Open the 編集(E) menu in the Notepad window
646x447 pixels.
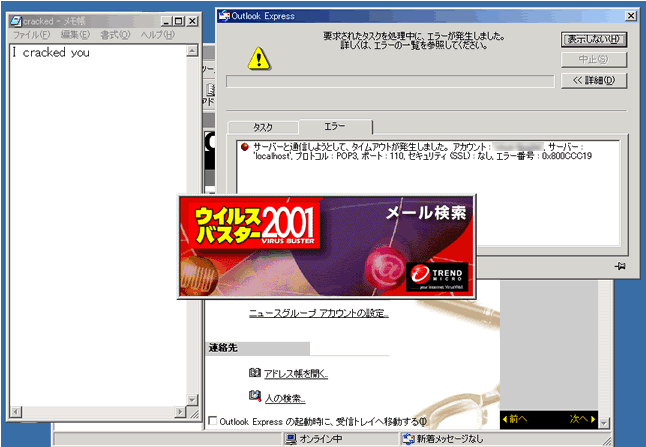pyautogui.click(x=75, y=35)
